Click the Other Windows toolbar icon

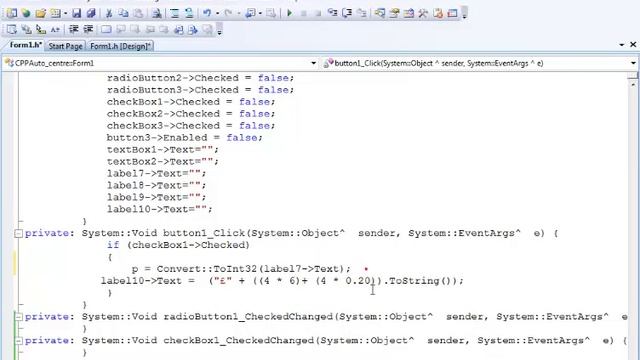pos(452,13)
